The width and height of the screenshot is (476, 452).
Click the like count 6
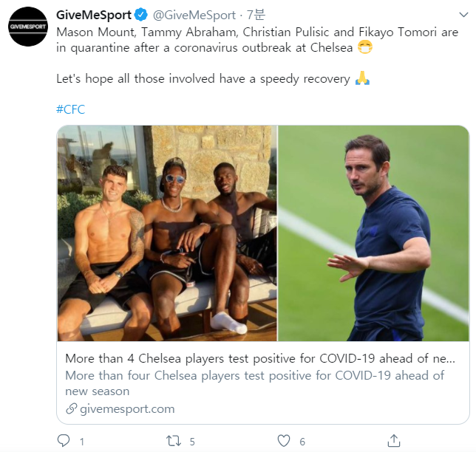[x=302, y=442]
